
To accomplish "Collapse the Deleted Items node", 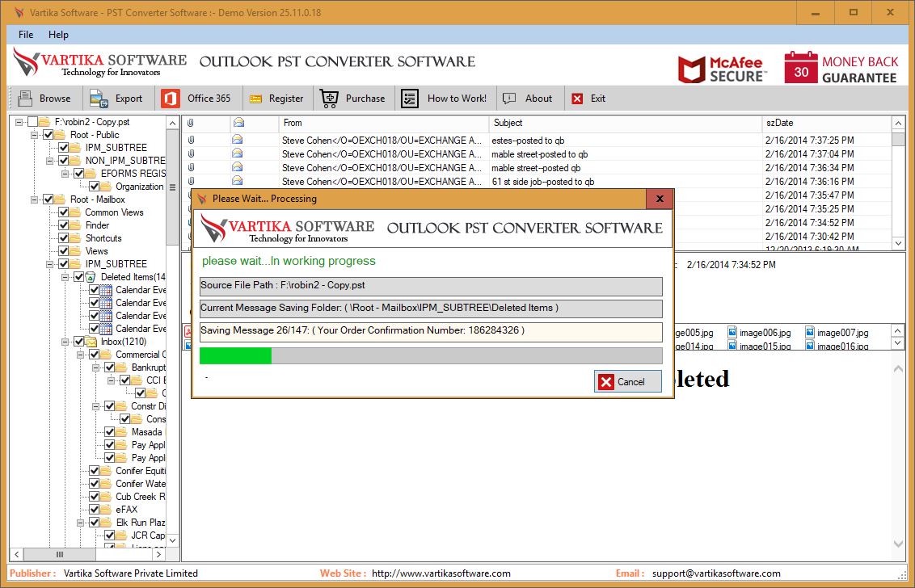I will pyautogui.click(x=65, y=277).
